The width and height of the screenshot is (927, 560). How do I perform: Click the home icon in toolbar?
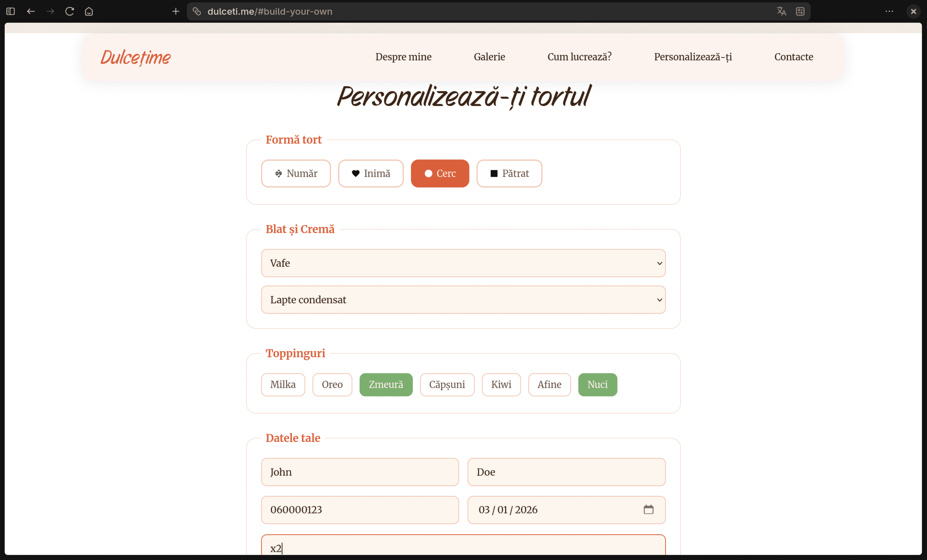tap(89, 11)
